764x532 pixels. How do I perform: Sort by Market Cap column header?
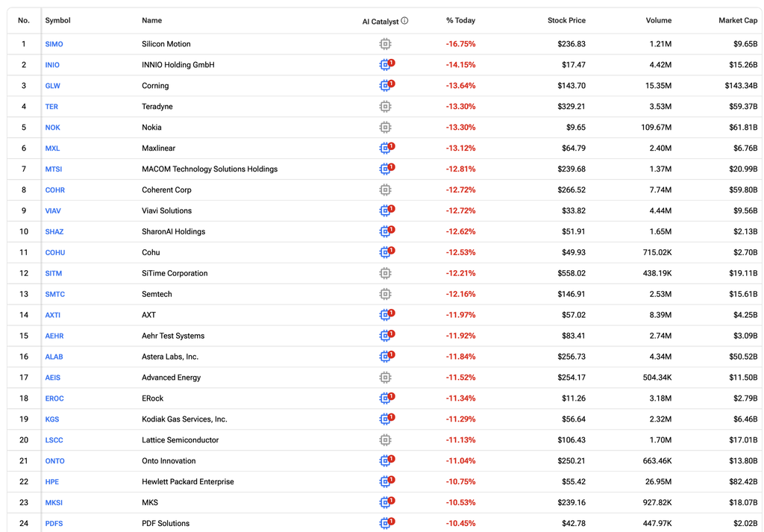738,20
